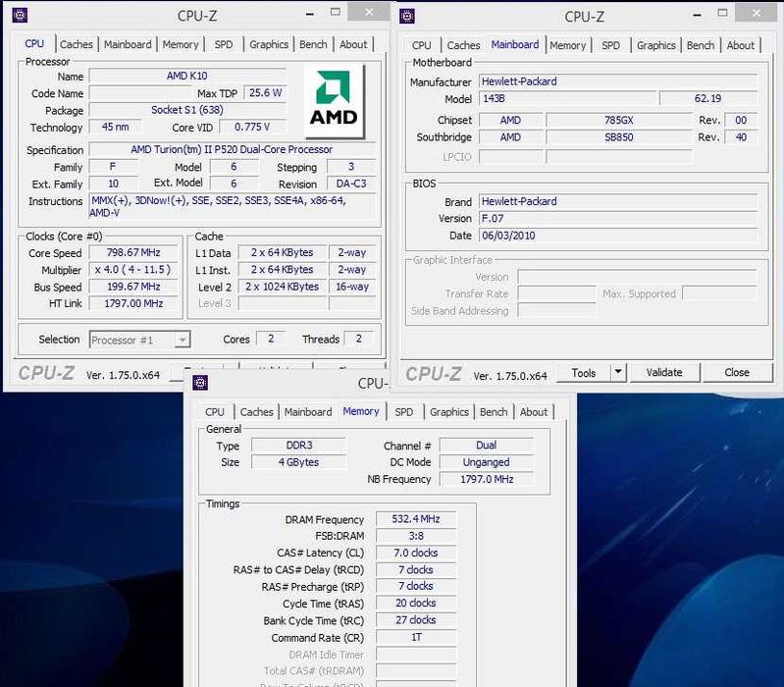Open Bench tab in the Memory window
The height and width of the screenshot is (687, 784).
point(494,412)
